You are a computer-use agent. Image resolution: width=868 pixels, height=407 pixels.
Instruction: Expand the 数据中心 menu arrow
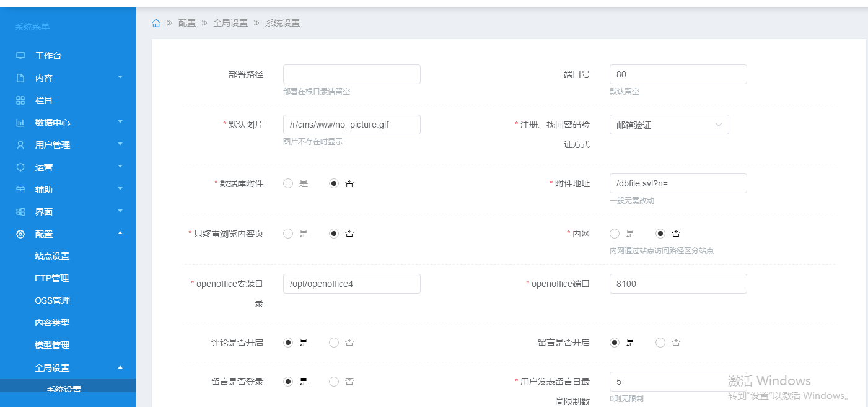pyautogui.click(x=120, y=122)
